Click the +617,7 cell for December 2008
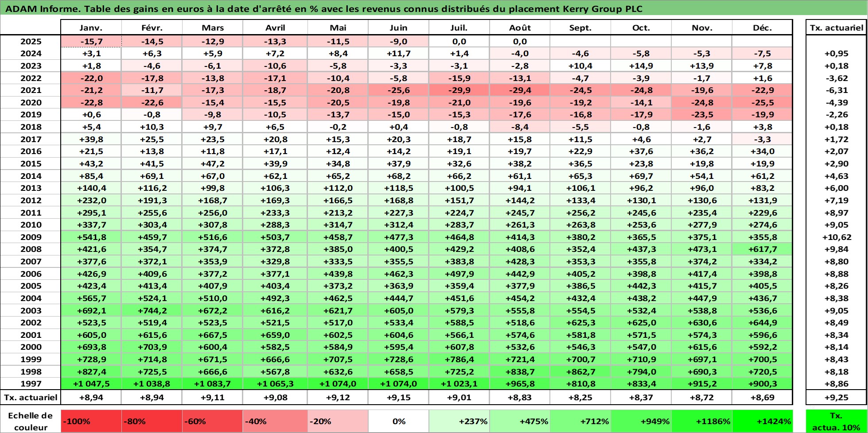This screenshot has height=433, width=868. 762,249
